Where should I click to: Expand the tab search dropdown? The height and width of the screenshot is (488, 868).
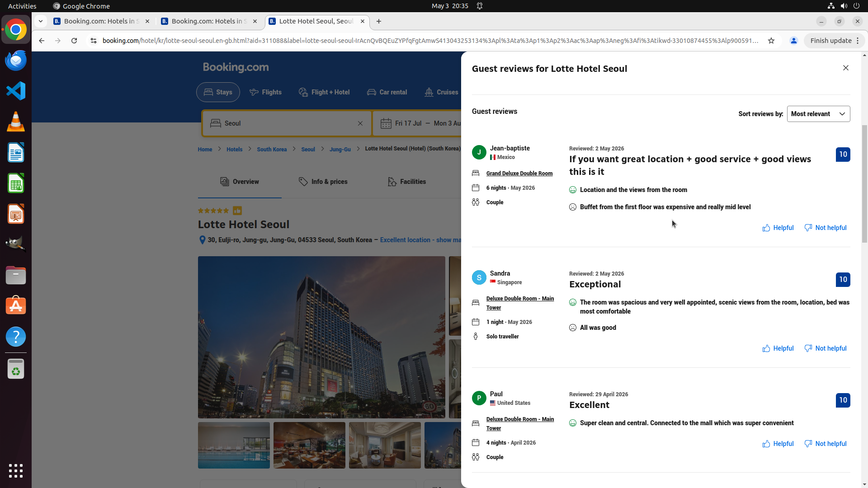coord(41,21)
